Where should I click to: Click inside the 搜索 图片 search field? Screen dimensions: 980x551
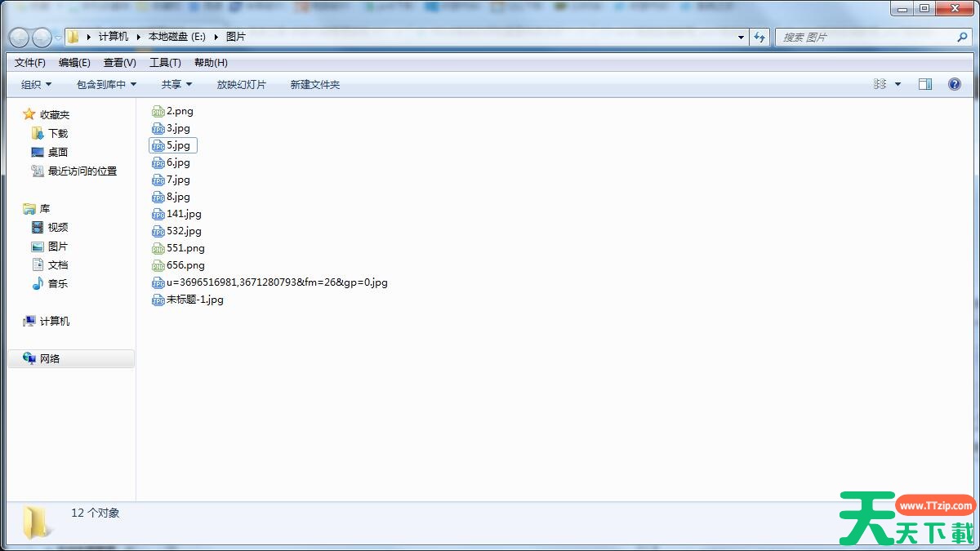coord(866,37)
